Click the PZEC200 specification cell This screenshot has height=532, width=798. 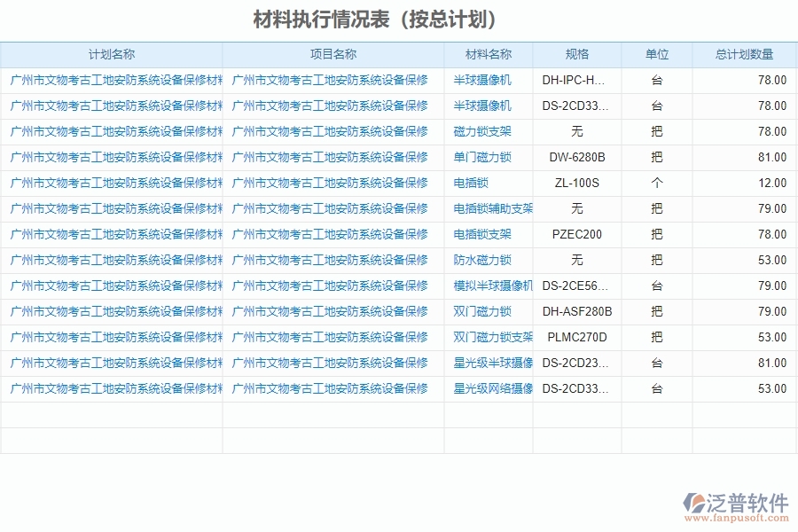click(x=575, y=234)
